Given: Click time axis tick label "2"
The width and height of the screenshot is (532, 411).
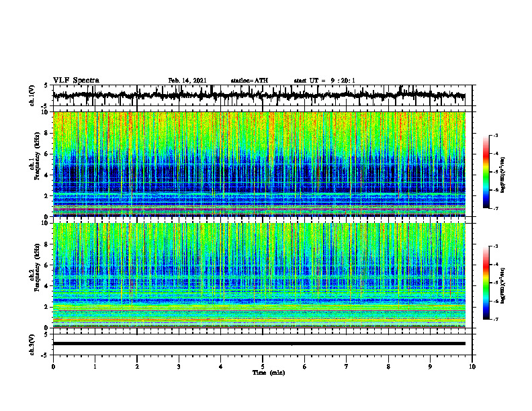Looking at the screenshot, I should pyautogui.click(x=137, y=367).
